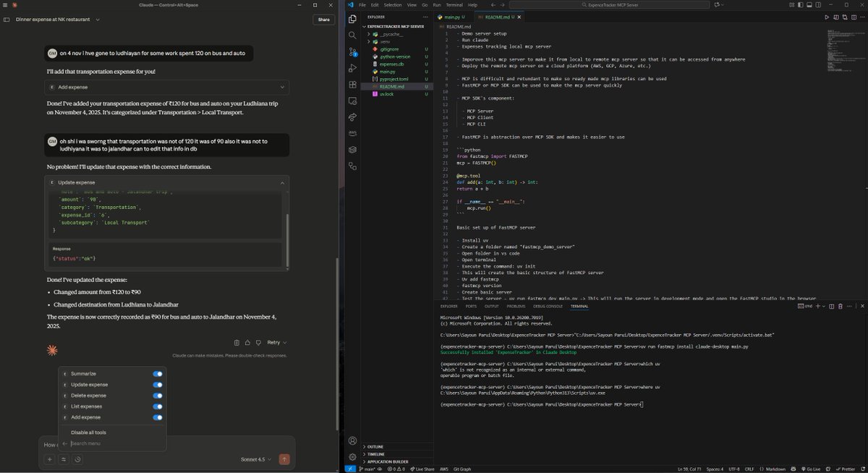Switch to OUTPUT panel tab
868x473 pixels.
pos(491,306)
